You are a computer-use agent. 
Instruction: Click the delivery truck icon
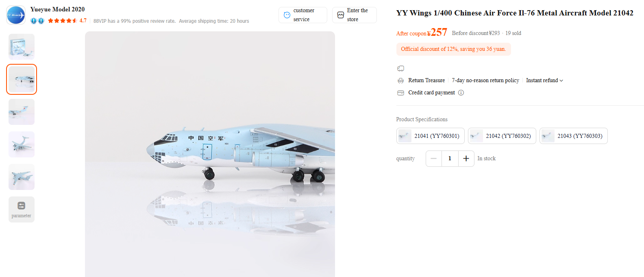(400, 68)
